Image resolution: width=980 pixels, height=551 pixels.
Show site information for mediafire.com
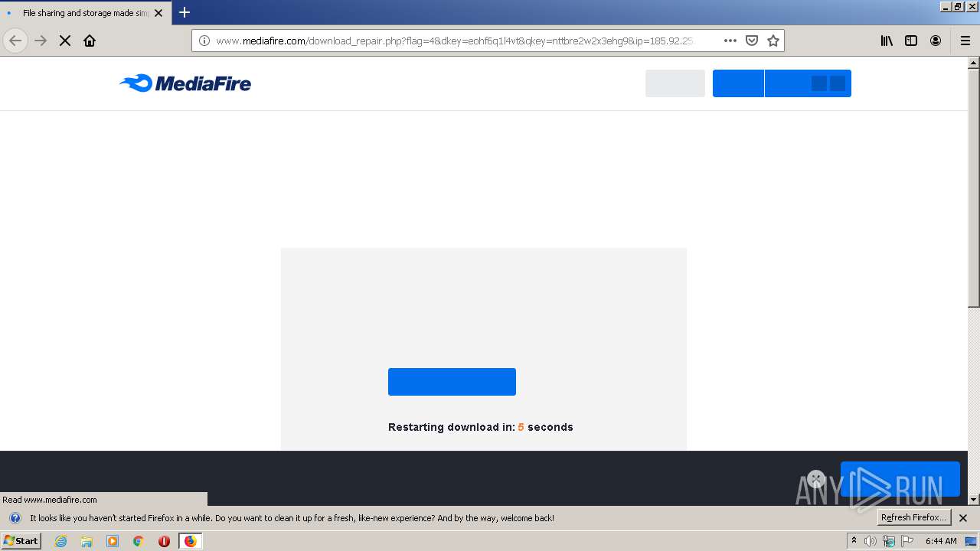(204, 41)
